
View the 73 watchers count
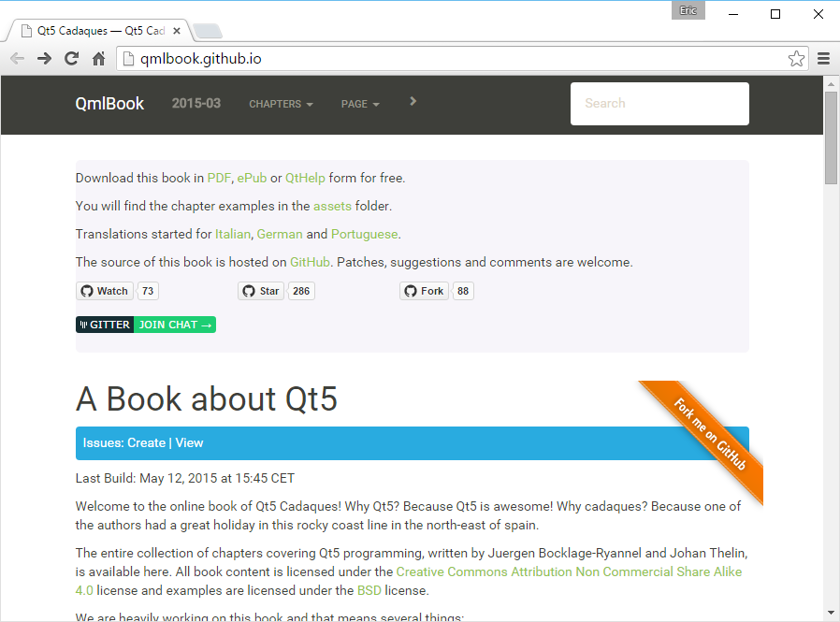click(x=148, y=291)
